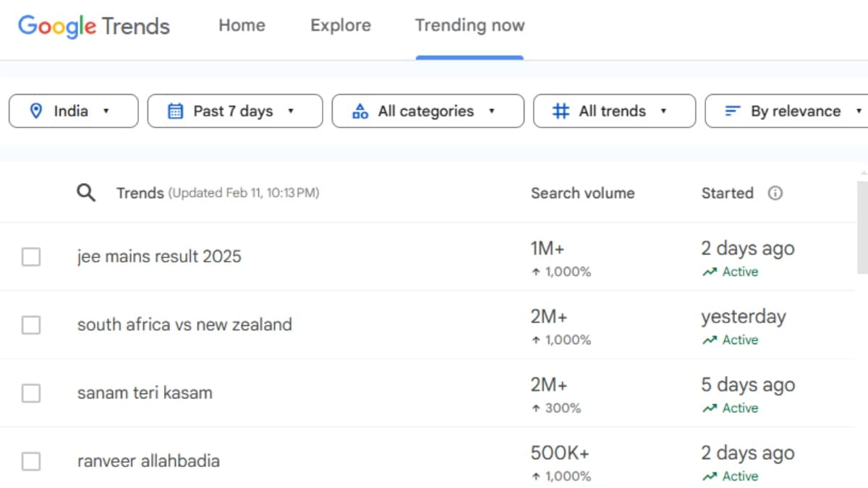This screenshot has width=868, height=488.
Task: Click the calendar icon in the Past 7 days filter
Action: click(x=176, y=111)
